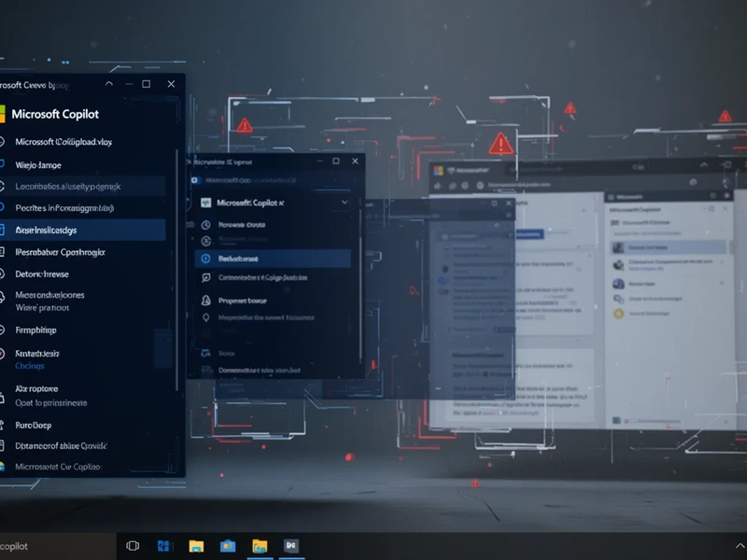747x560 pixels.
Task: Open Task View from the taskbar
Action: coord(133,546)
